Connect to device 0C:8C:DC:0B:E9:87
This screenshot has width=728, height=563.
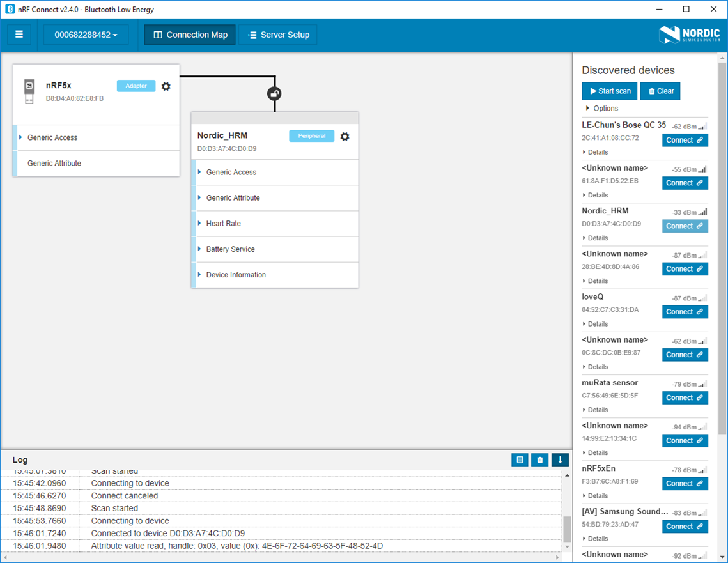coord(685,355)
